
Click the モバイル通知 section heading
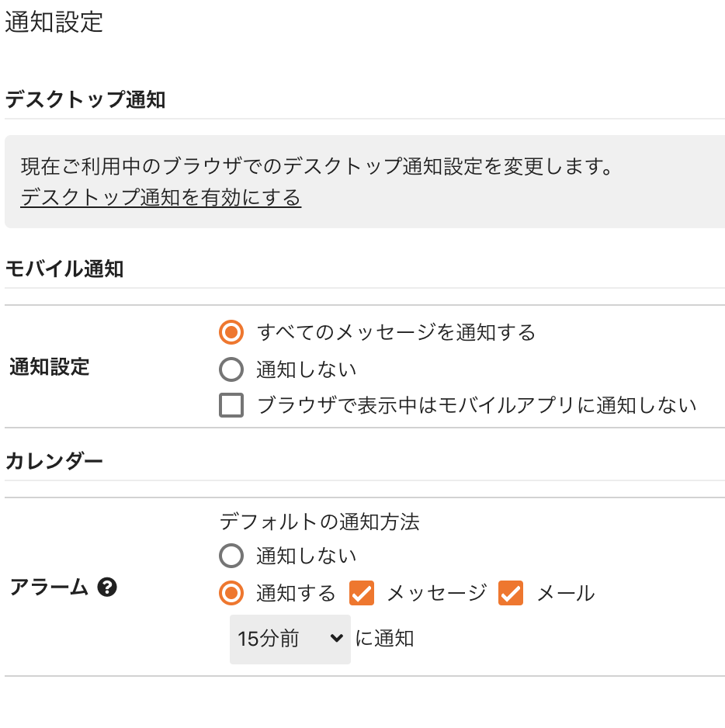click(x=64, y=269)
